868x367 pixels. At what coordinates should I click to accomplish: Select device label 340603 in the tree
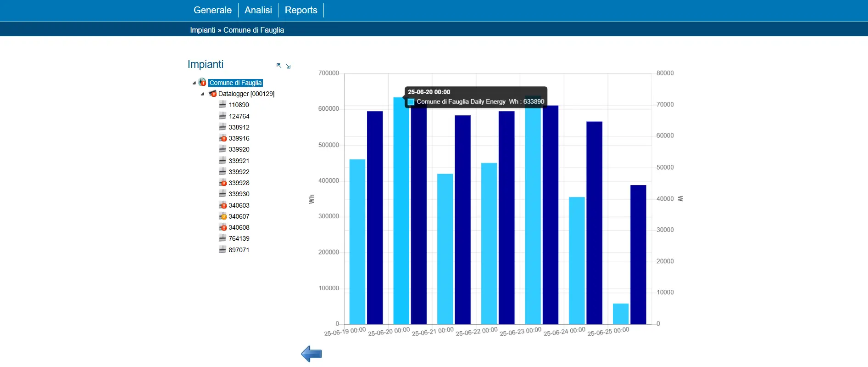coord(239,205)
